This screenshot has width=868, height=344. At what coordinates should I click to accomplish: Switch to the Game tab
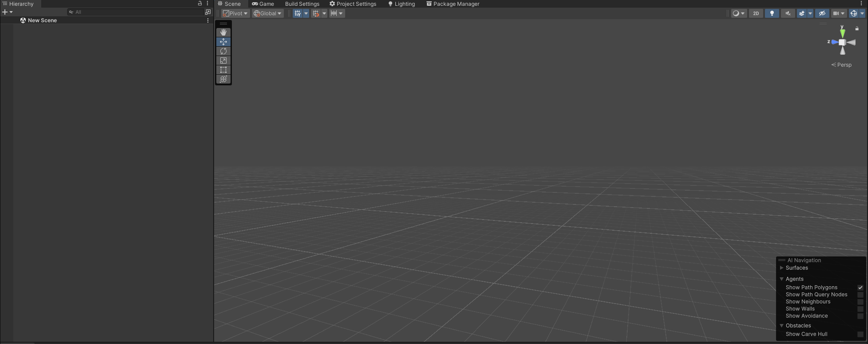click(x=263, y=4)
